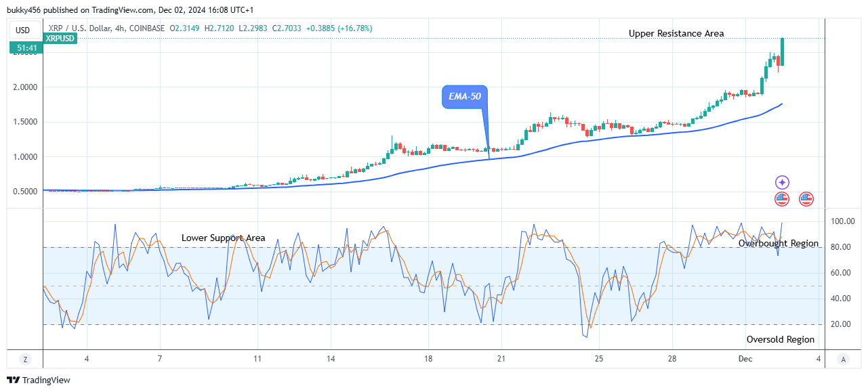Click the Upper Resistance Area text
This screenshot has height=392, width=868.
676,33
